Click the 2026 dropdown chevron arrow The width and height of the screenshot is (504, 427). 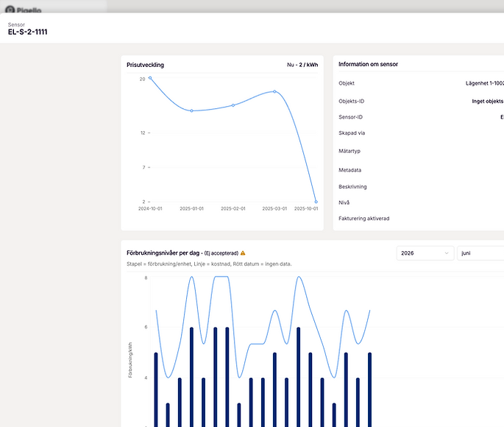[447, 253]
